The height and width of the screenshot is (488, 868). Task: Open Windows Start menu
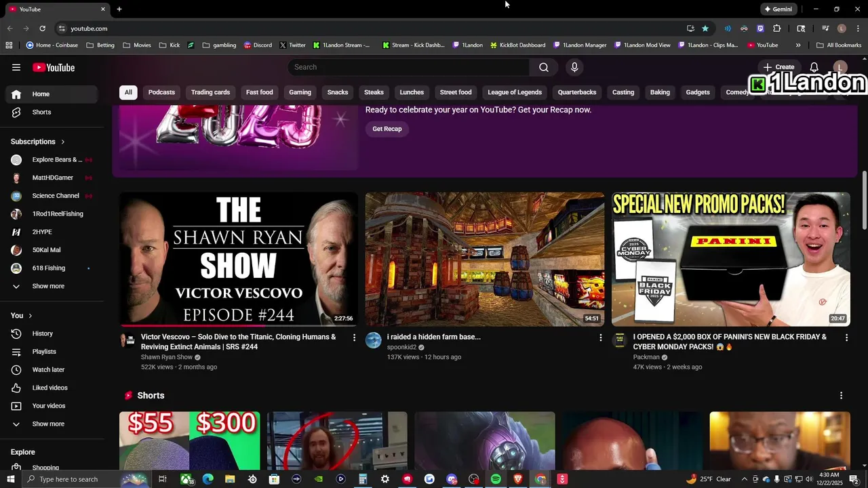coord(10,479)
